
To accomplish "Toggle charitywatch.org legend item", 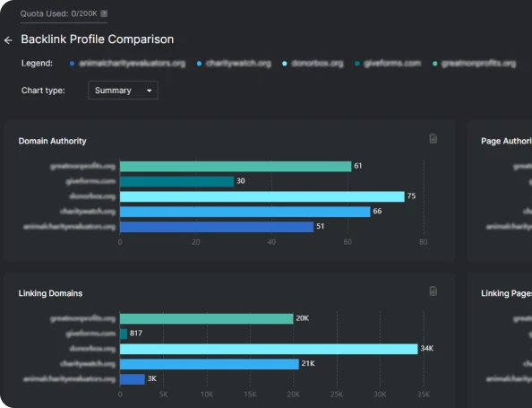I will coord(234,64).
